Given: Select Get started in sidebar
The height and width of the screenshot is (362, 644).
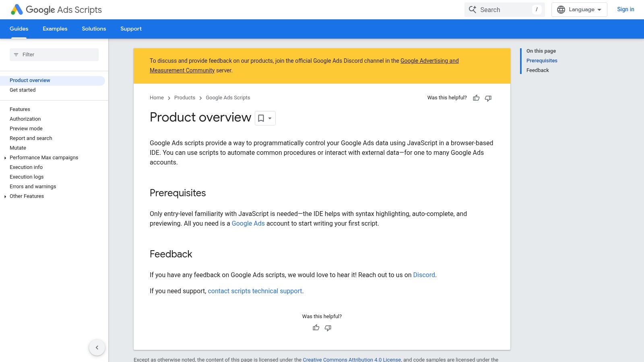Looking at the screenshot, I should pos(23,90).
